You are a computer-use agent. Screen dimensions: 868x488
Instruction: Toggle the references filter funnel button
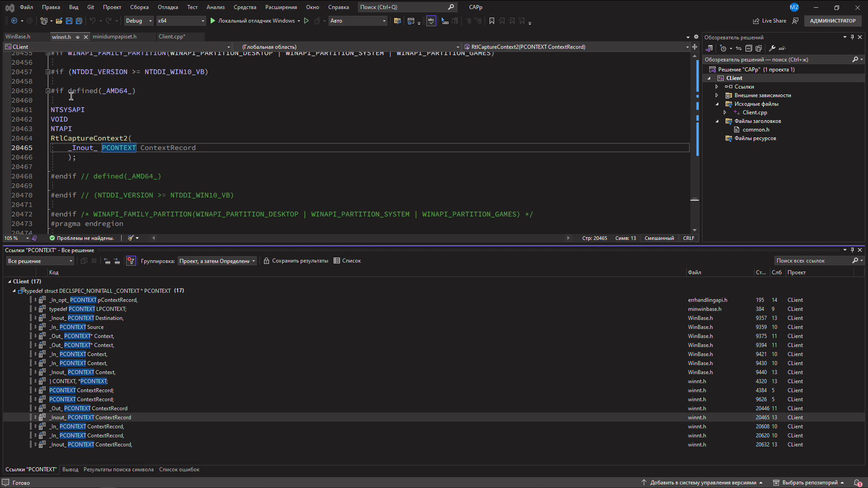click(131, 261)
